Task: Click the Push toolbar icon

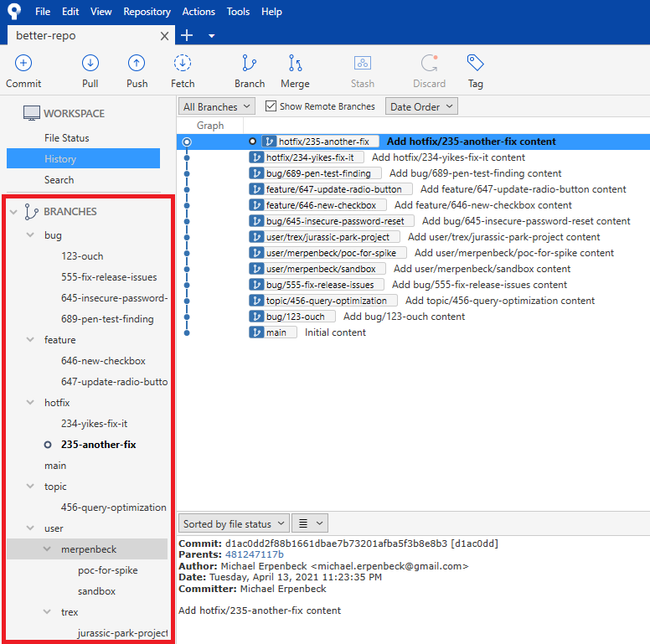Action: 137,64
